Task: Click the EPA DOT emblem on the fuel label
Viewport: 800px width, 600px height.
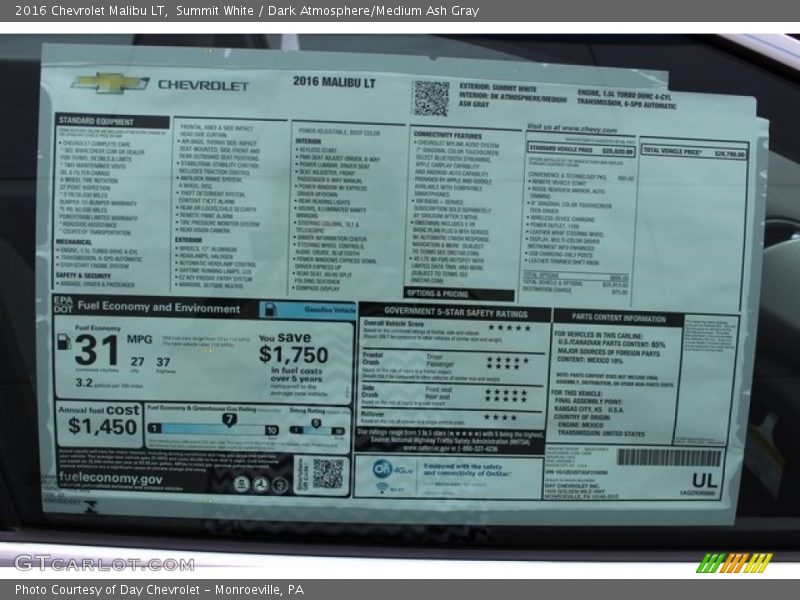Action: [x=63, y=305]
